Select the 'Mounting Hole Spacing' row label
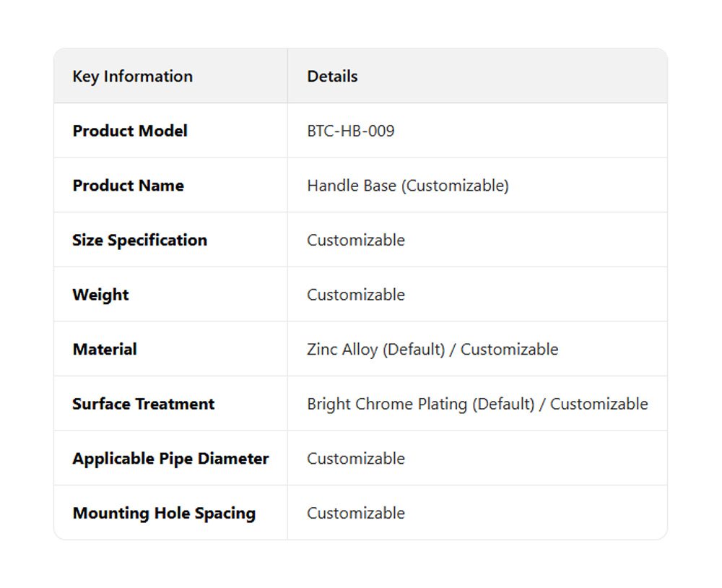Viewport: 722px width, 588px height. [x=164, y=514]
